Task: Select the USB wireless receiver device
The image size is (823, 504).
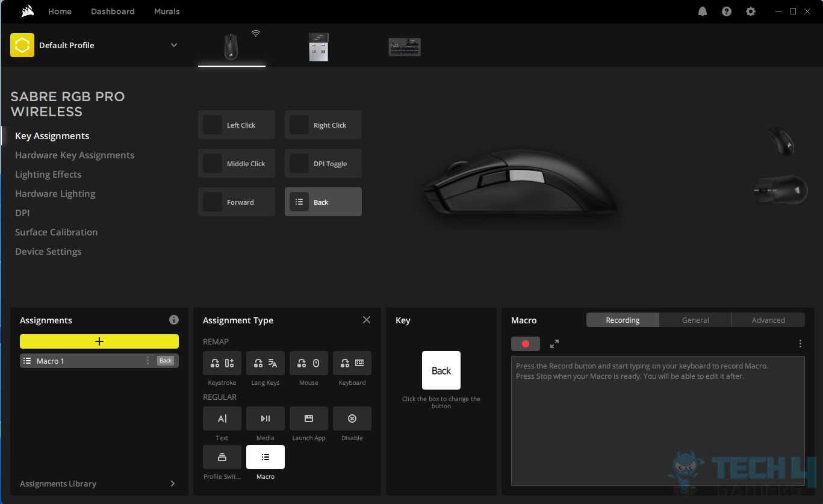Action: [x=318, y=46]
